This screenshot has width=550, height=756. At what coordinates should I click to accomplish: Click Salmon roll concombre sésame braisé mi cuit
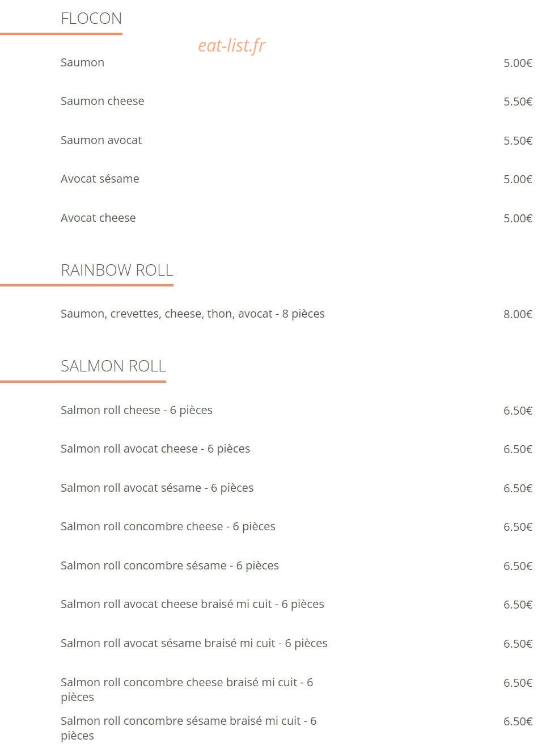188,728
